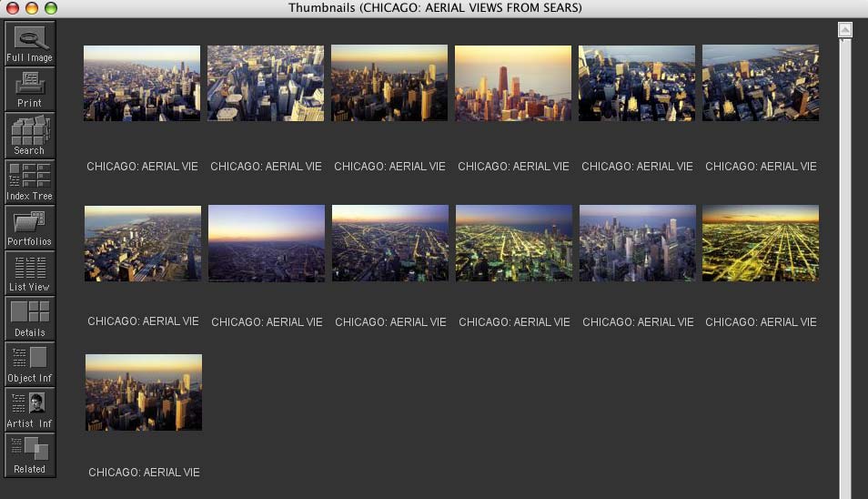
Task: Click caption under sixth top-row thumbnail
Action: [762, 166]
